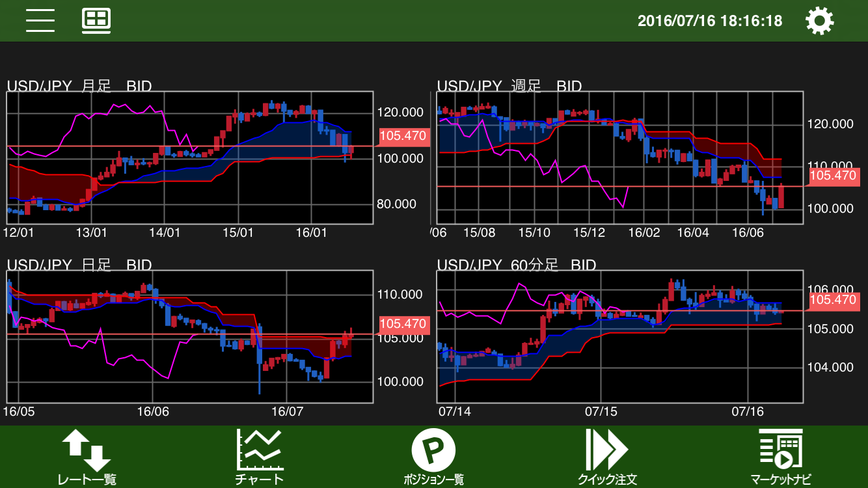Open the クイック注文 label
Screen dimensions: 868x488
pyautogui.click(x=606, y=480)
